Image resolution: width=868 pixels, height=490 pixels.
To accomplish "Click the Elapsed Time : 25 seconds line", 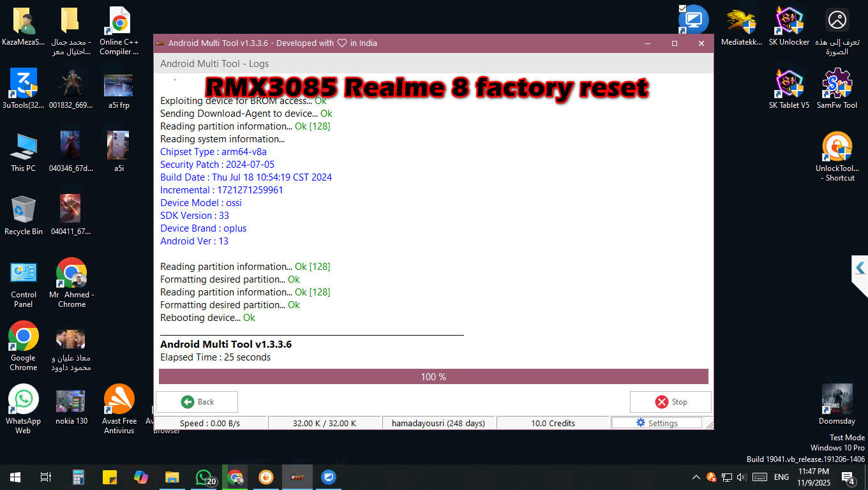I will [x=215, y=357].
